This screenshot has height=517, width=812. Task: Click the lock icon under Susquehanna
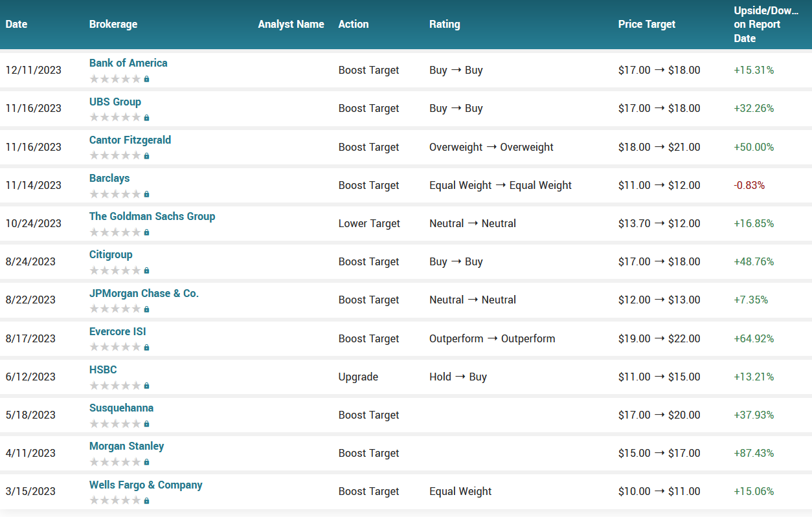[x=146, y=424]
